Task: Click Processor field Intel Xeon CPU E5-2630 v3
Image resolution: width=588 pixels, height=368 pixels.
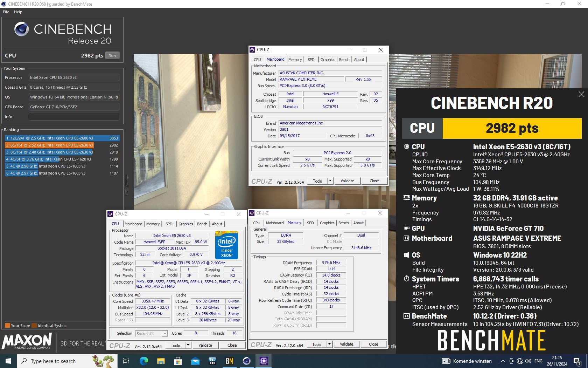Action: (74, 77)
